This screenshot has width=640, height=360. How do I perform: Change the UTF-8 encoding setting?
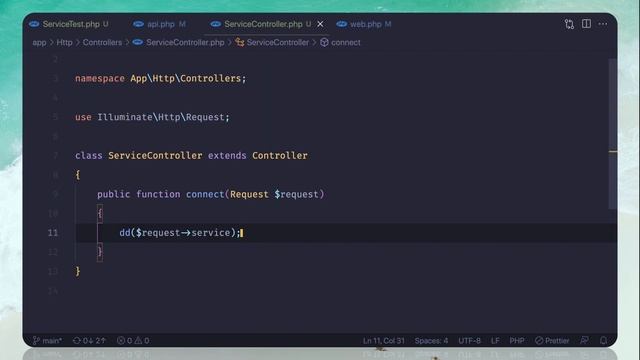(x=469, y=340)
